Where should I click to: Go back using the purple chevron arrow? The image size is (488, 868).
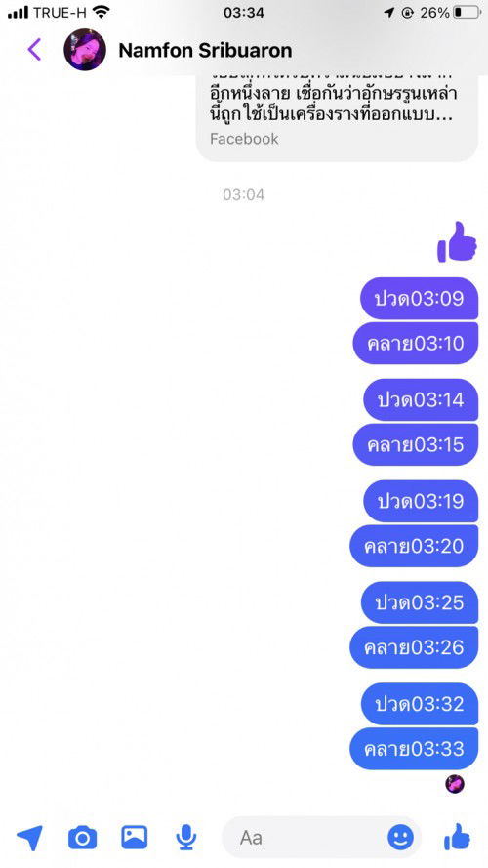point(34,50)
